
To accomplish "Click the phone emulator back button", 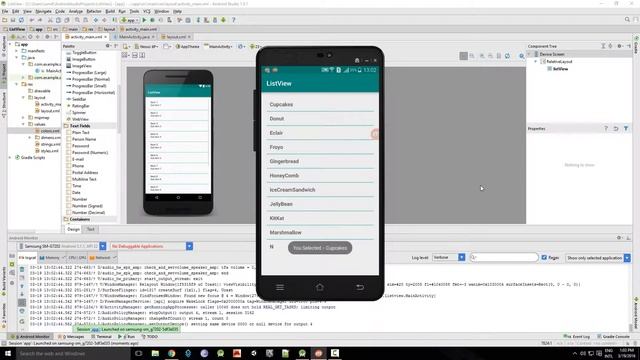I will tap(360, 287).
